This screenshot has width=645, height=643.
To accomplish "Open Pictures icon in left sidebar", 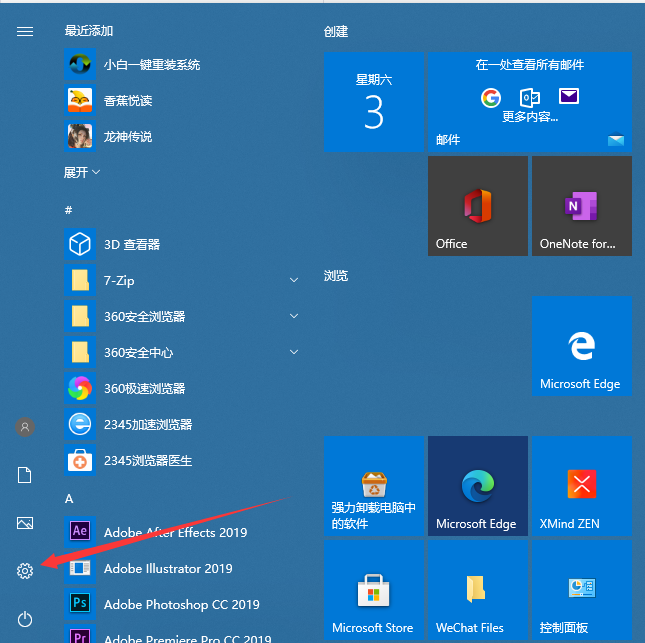I will pos(25,523).
